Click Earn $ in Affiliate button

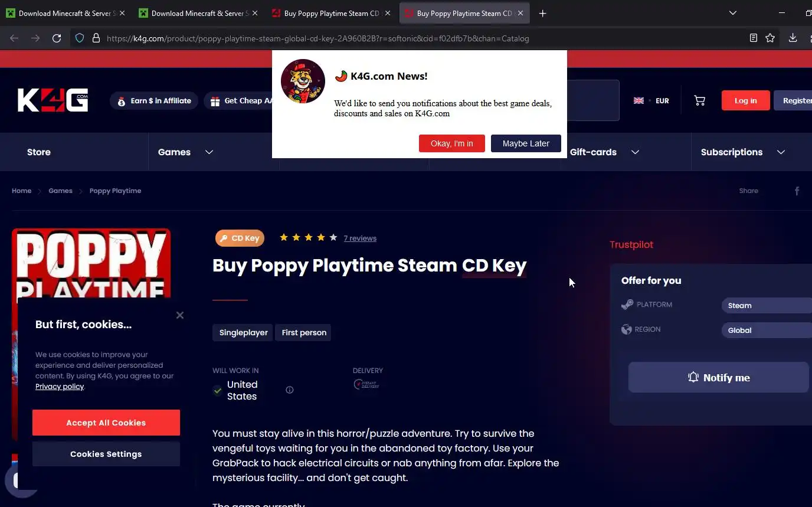(x=153, y=101)
